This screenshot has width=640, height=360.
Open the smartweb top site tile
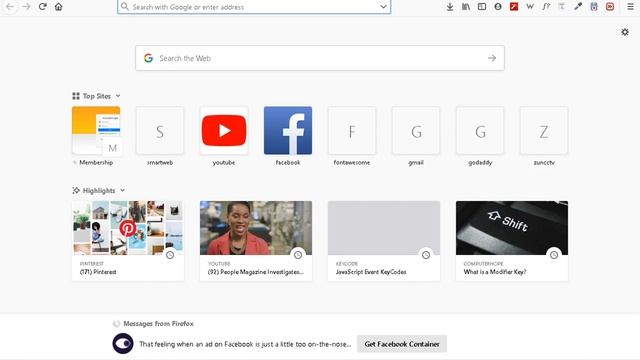pyautogui.click(x=160, y=136)
